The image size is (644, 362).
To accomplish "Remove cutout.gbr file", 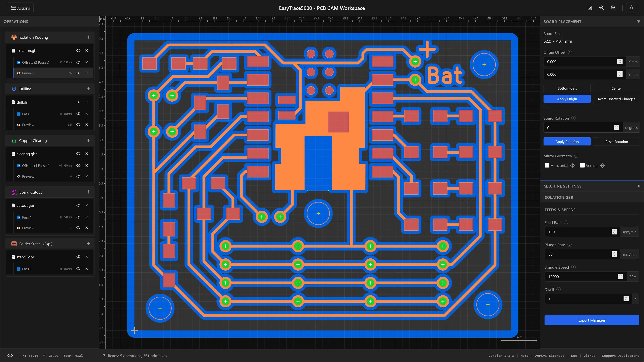I will [x=87, y=205].
